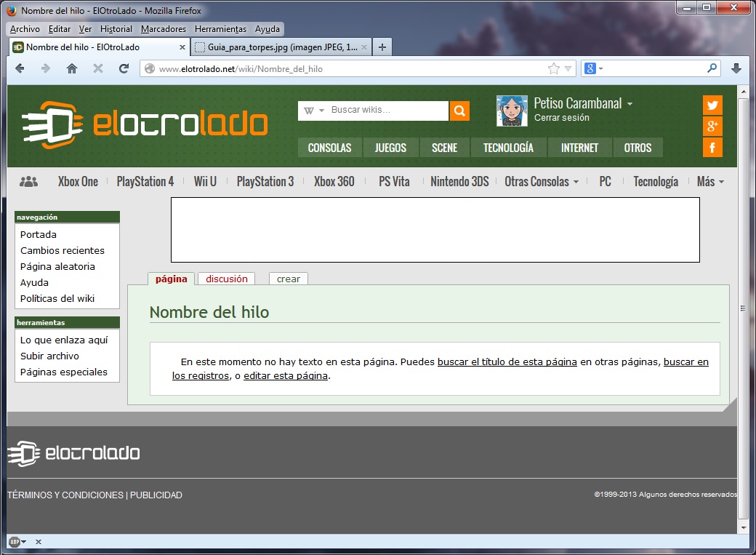Open the Google Plus icon in the header

(712, 127)
